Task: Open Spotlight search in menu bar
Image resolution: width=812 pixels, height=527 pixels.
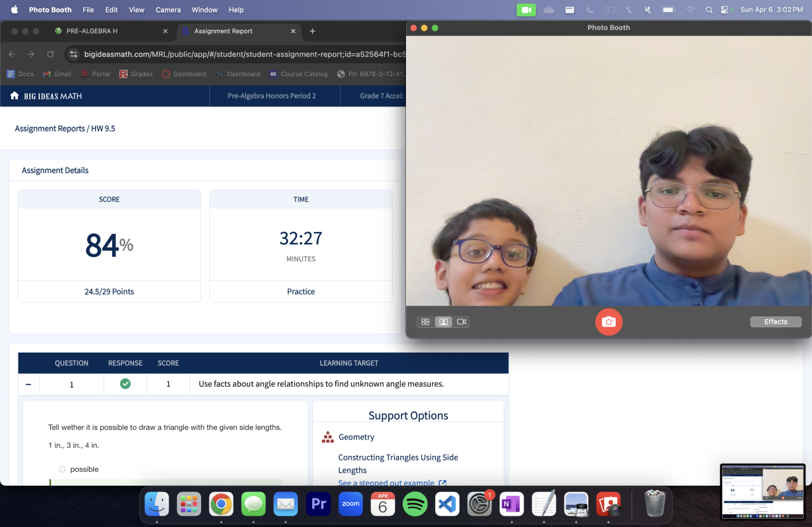Action: coord(709,10)
